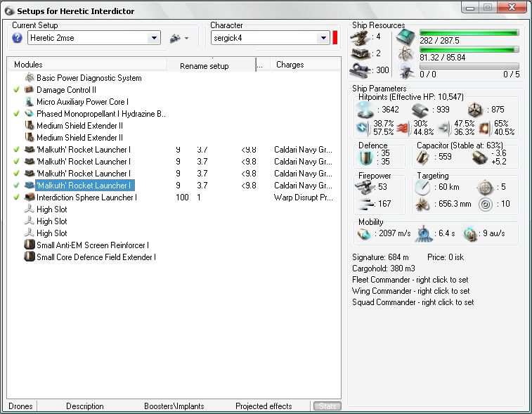
Task: Open the Projected effects tab
Action: [x=264, y=406]
